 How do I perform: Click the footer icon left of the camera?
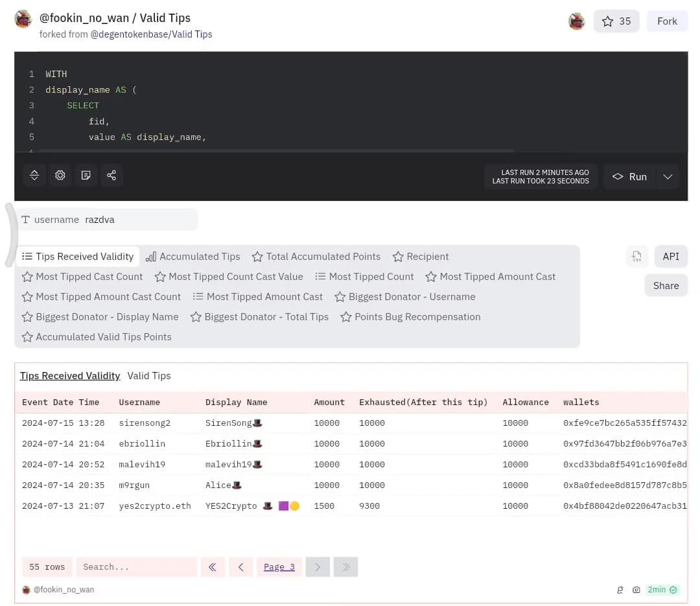[620, 590]
